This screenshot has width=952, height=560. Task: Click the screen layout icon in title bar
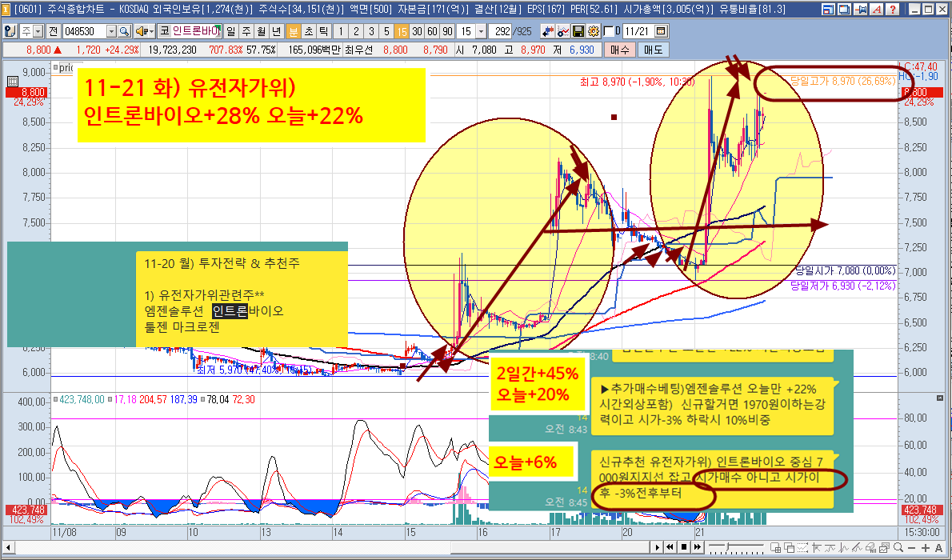click(829, 9)
